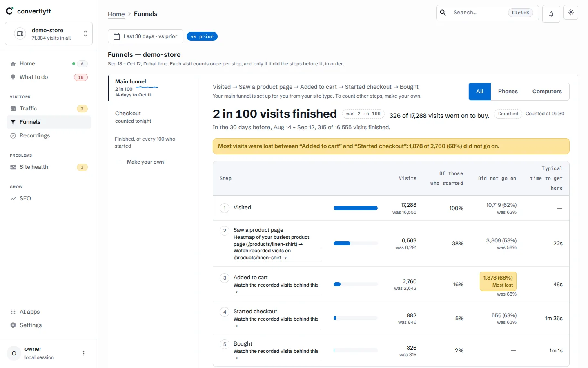This screenshot has width=588, height=368.
Task: Open the Last 30 days date picker
Action: 145,36
